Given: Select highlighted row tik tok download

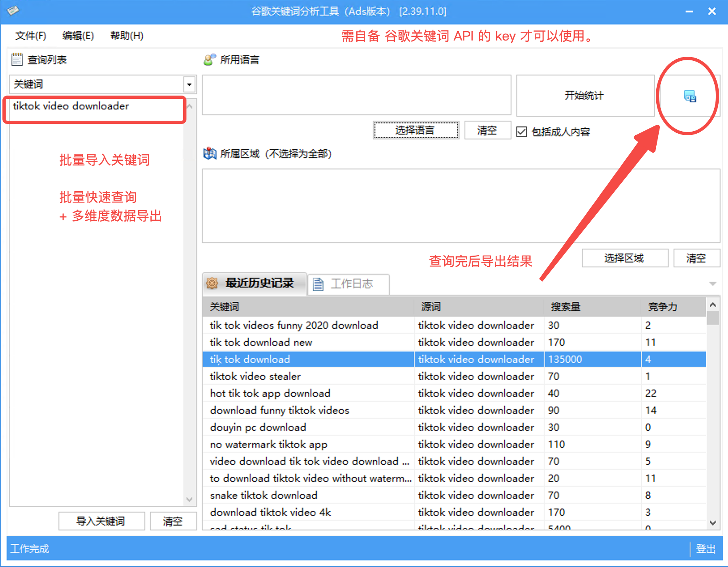Looking at the screenshot, I should (454, 359).
